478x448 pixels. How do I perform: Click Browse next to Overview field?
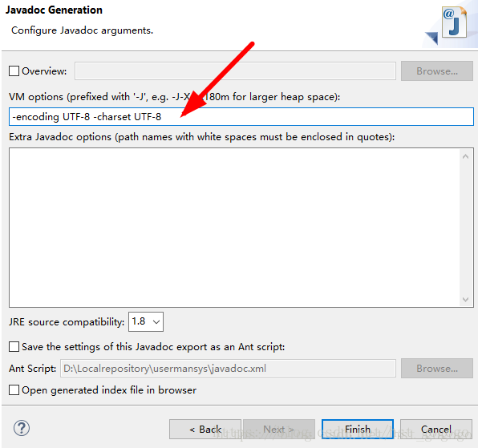pyautogui.click(x=437, y=71)
